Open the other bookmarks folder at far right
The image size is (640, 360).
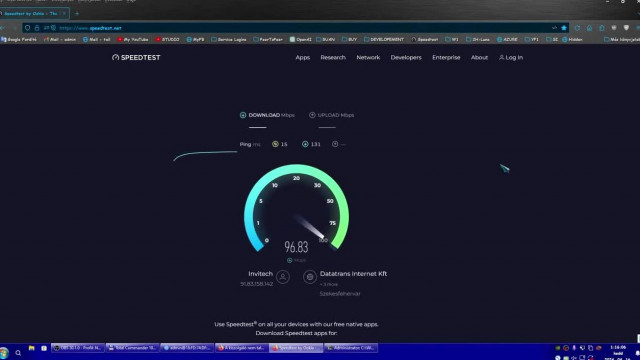point(622,40)
